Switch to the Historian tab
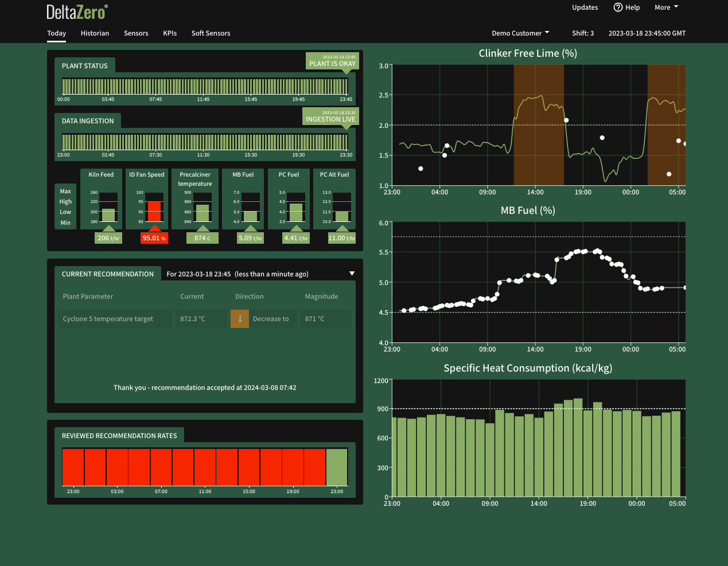Image resolution: width=728 pixels, height=566 pixels. click(x=95, y=33)
